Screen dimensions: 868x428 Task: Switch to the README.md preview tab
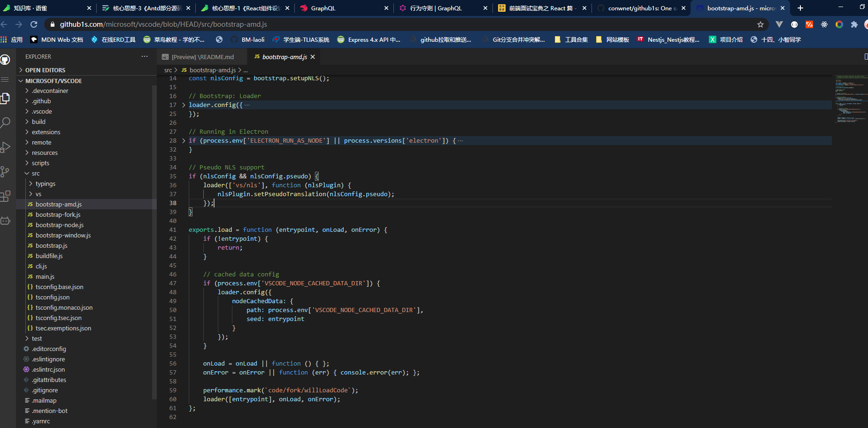(x=202, y=57)
